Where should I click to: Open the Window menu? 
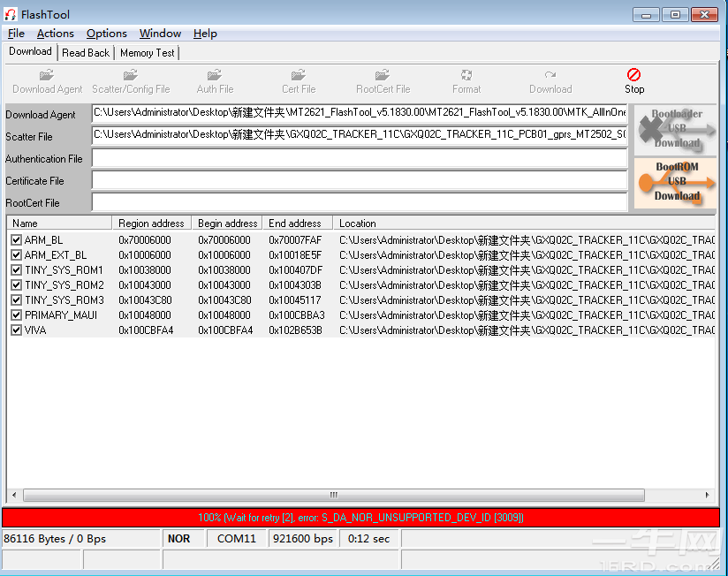coord(160,34)
